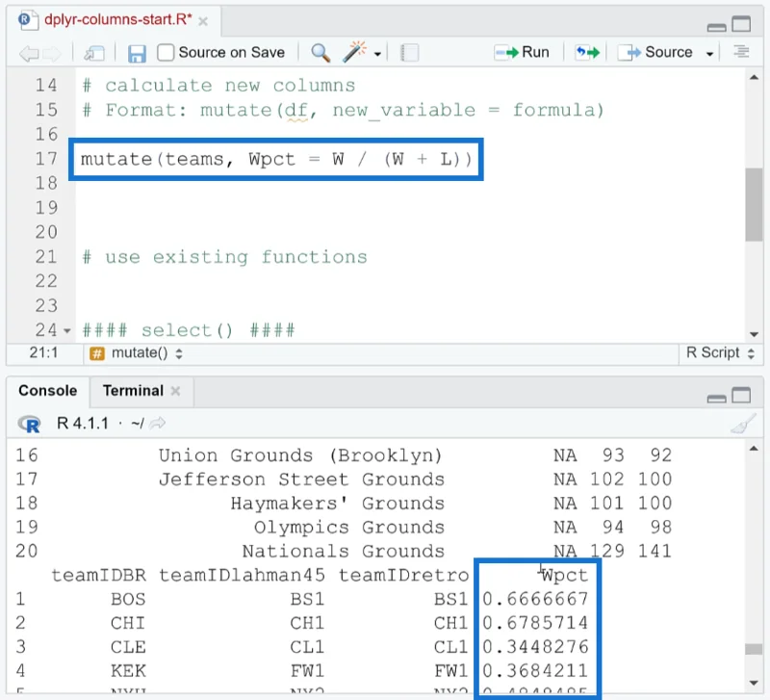Viewport: 770px width, 700px height.
Task: Close the Terminal tab
Action: click(x=175, y=391)
